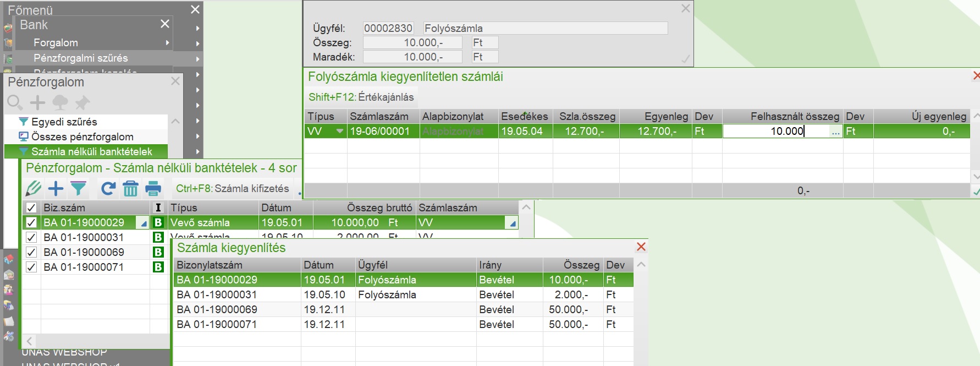
Task: Click the scroll-up chevron in Pénzforgalom filter list
Action: tap(175, 121)
